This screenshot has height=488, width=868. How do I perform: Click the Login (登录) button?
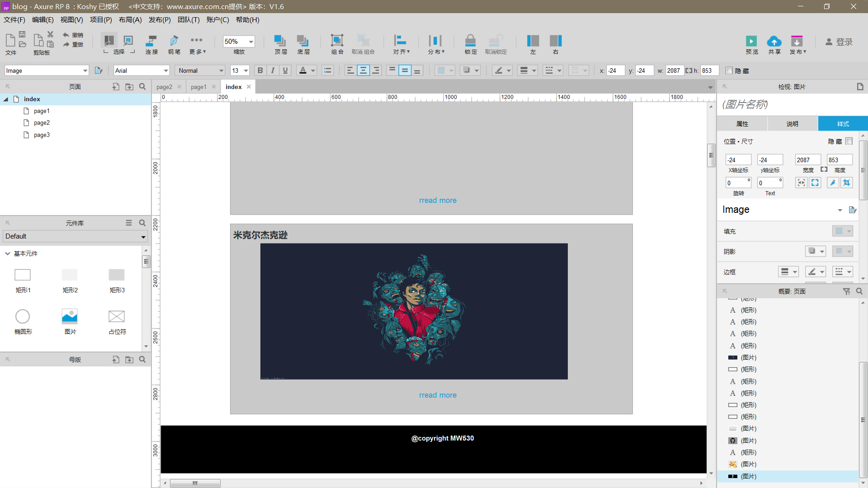pos(839,42)
